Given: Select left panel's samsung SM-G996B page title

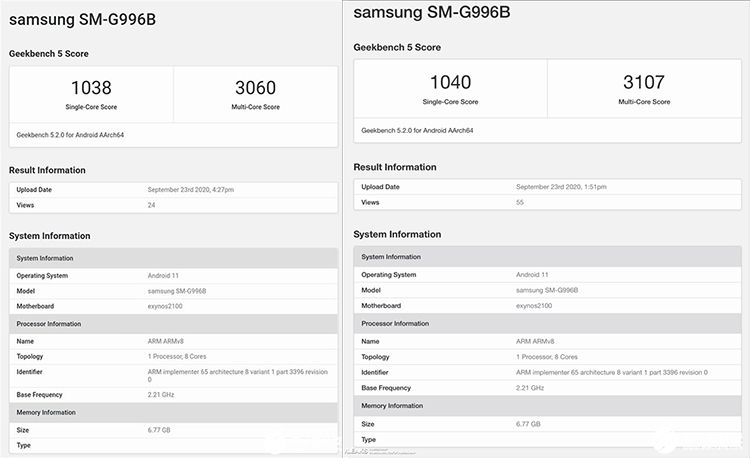Looking at the screenshot, I should point(82,20).
